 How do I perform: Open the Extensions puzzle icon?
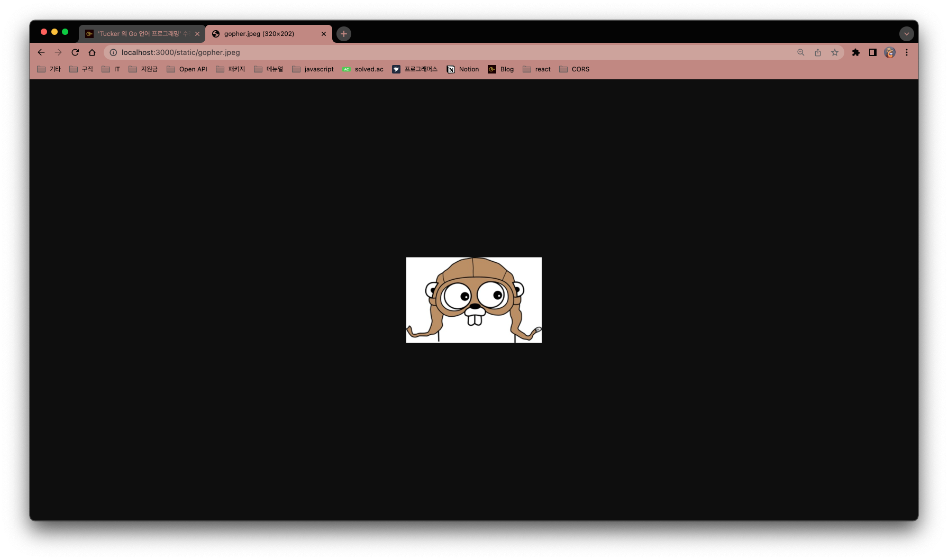[856, 52]
